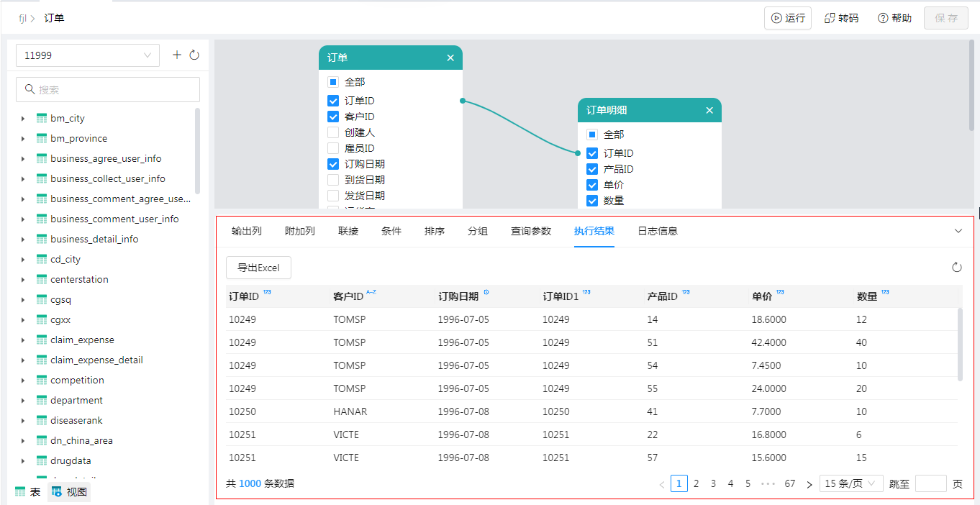
Task: Expand the bm_city table node
Action: (23, 119)
